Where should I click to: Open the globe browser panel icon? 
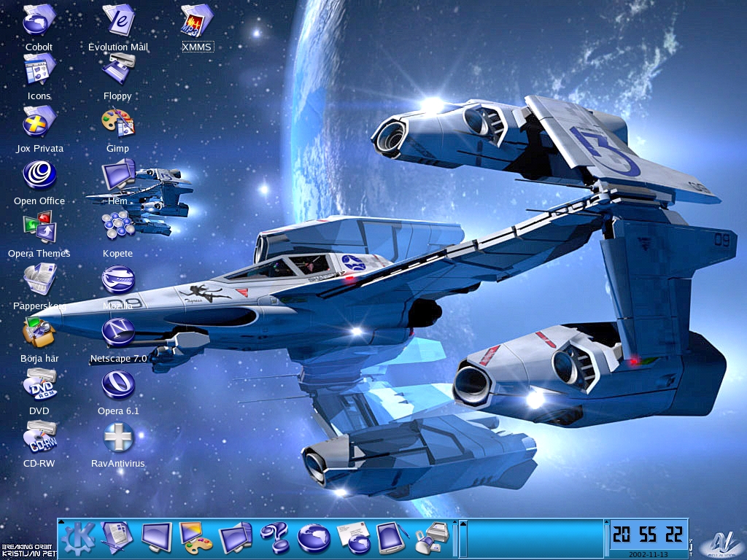pyautogui.click(x=314, y=539)
